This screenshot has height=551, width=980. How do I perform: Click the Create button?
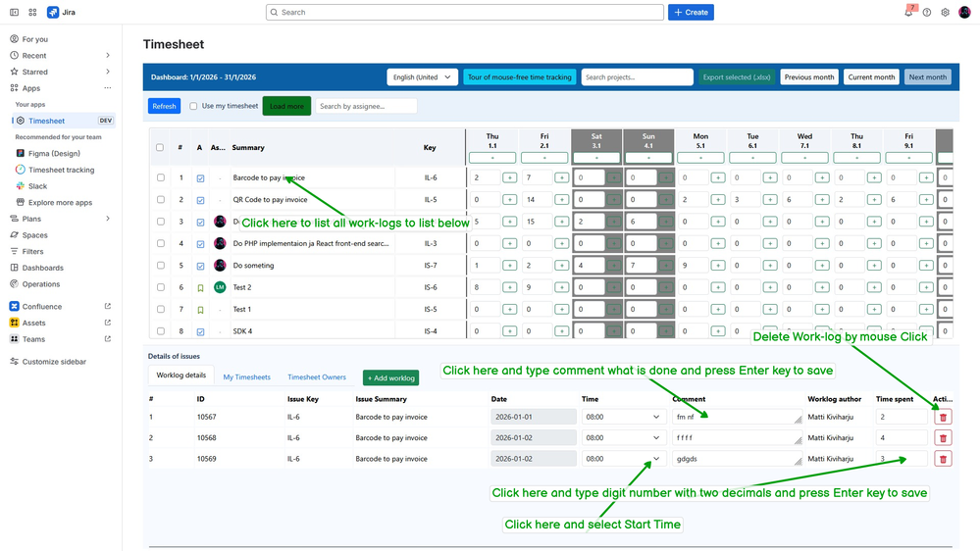(x=691, y=12)
